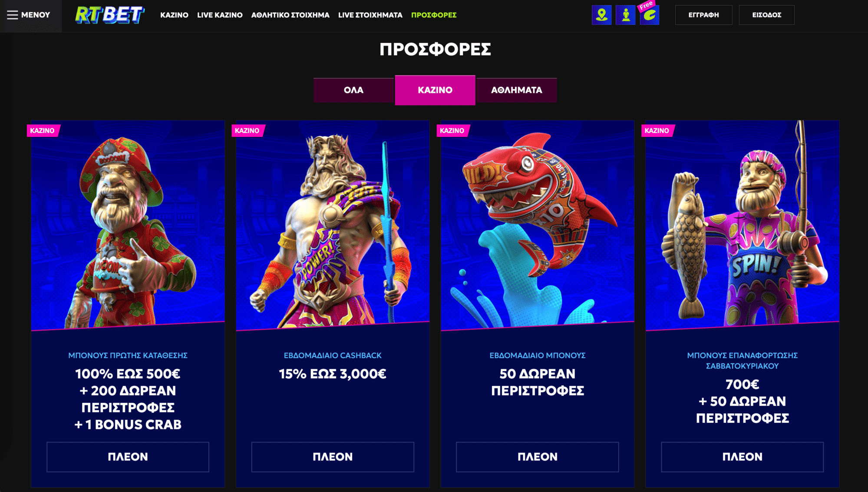Screen dimensions: 868x492
Task: Open ΑΘΛΗΤΙΚΟ ΣΤΟΙΧΗΜΑ navigation item
Action: pos(290,15)
